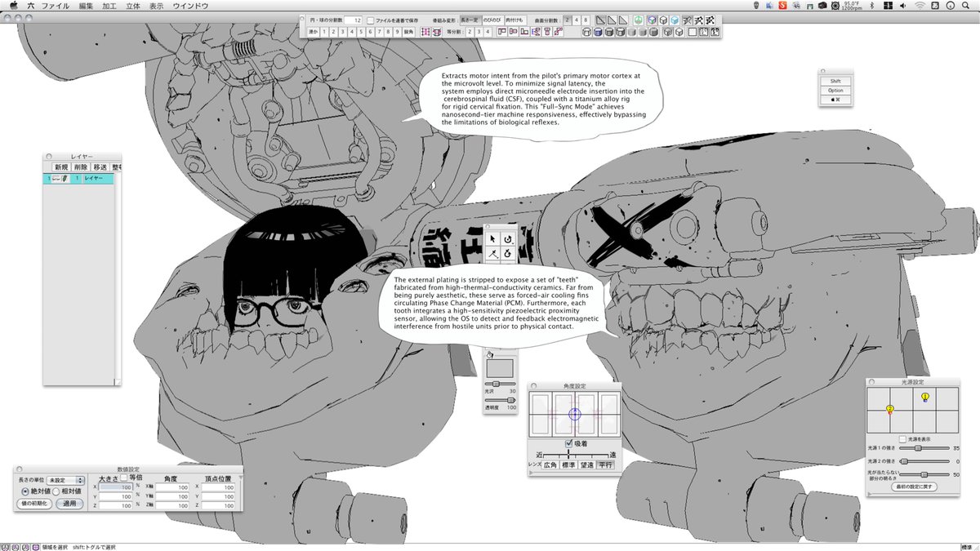Toggle the Shift modifier button
The height and width of the screenshot is (551, 980).
[x=836, y=82]
